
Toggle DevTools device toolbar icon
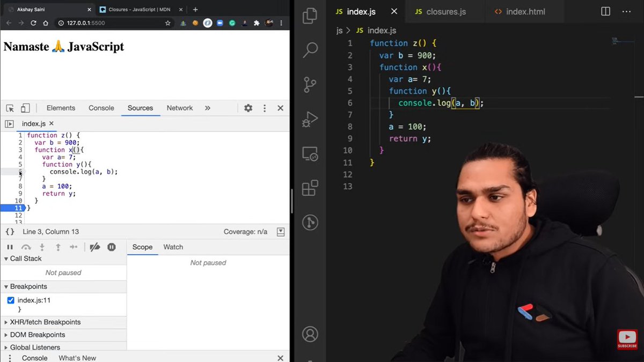tap(25, 108)
